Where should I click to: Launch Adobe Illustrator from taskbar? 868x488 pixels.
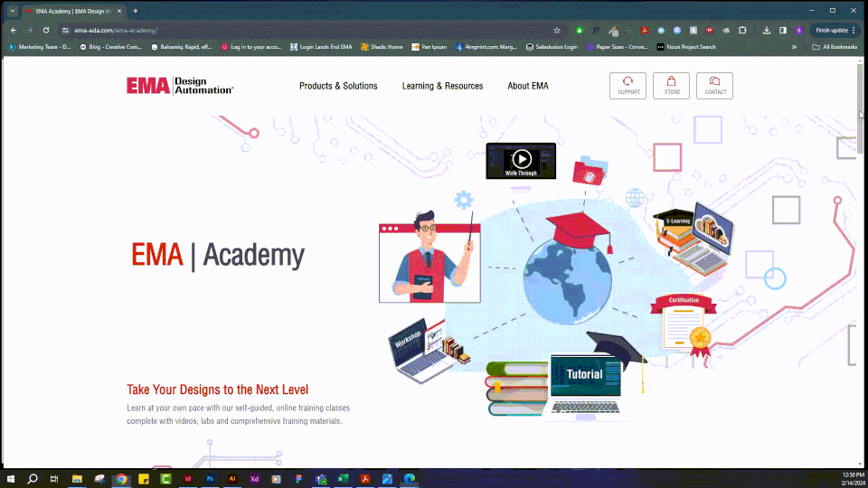[x=232, y=479]
